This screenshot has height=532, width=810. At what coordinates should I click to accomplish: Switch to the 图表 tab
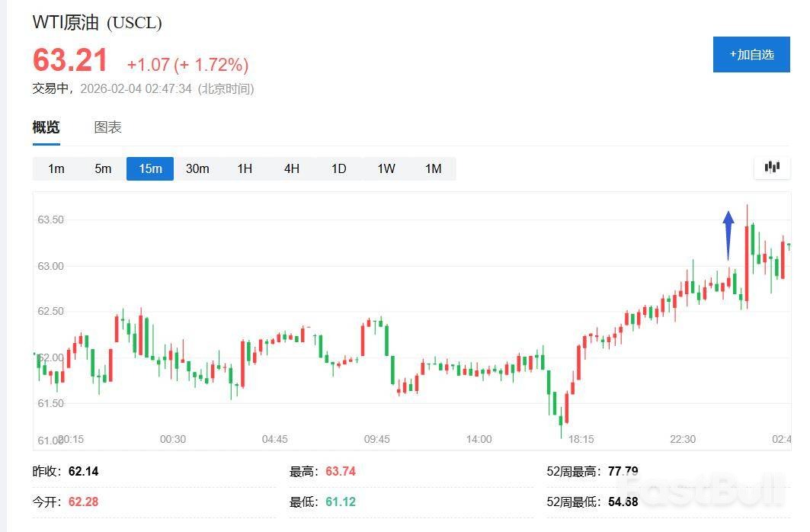coord(107,127)
